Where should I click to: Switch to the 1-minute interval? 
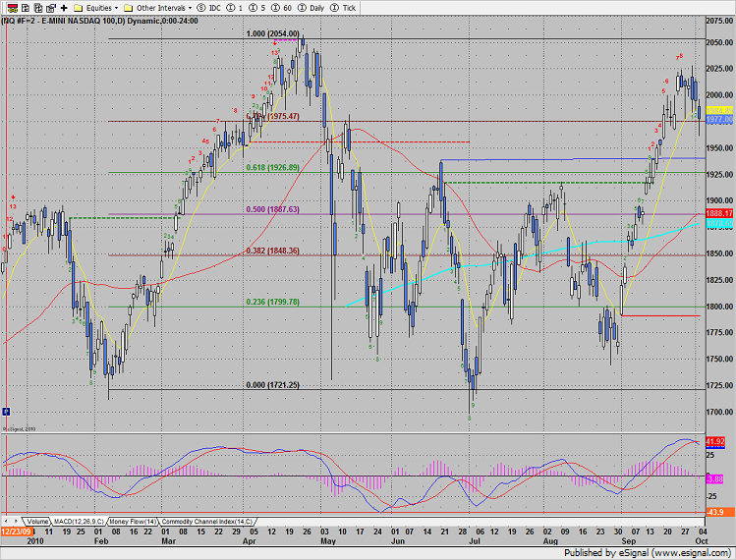[235, 8]
